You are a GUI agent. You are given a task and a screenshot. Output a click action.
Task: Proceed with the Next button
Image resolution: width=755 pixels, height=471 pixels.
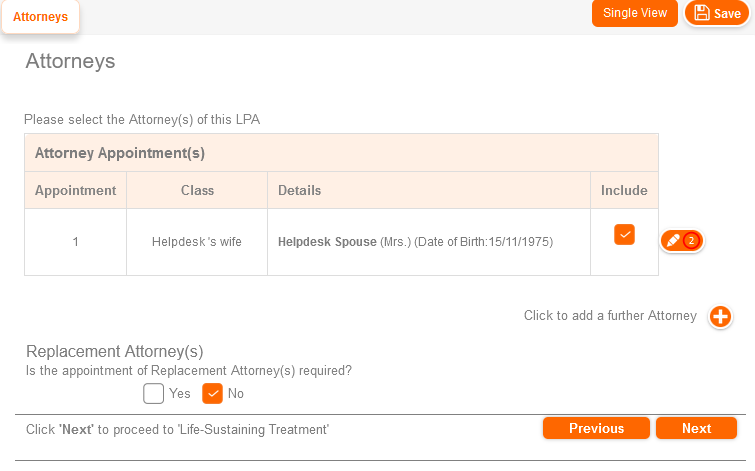(696, 428)
